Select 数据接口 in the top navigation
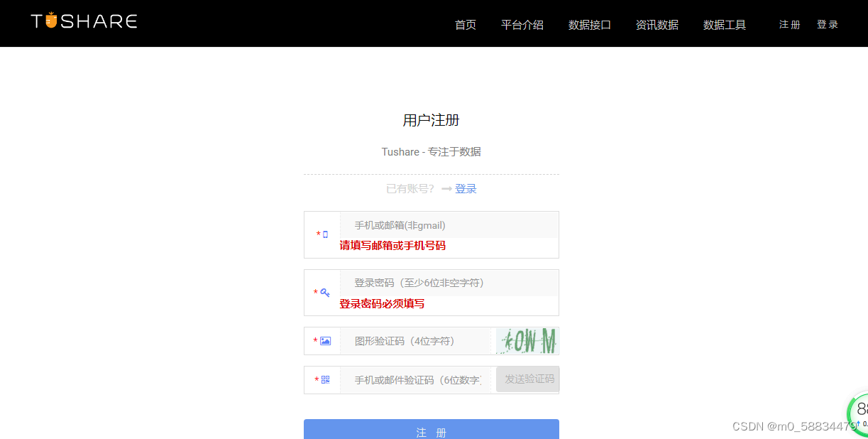 coord(589,24)
